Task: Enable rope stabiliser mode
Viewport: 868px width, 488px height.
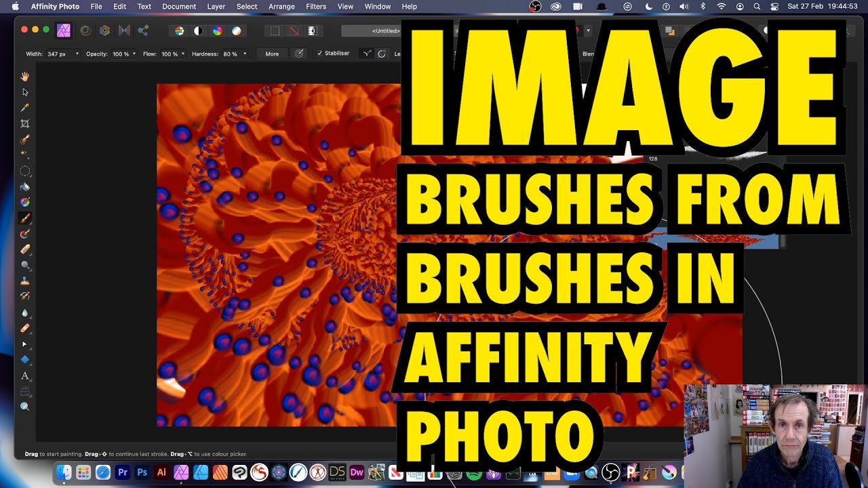Action: 367,54
